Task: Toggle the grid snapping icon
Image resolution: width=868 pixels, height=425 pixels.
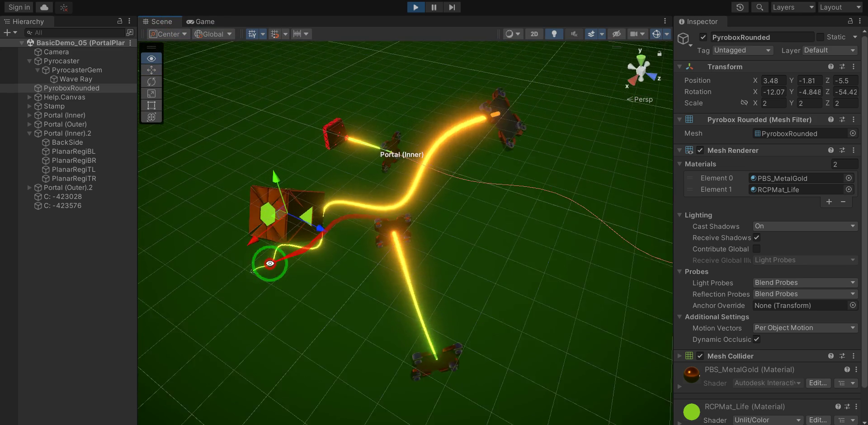Action: point(275,34)
